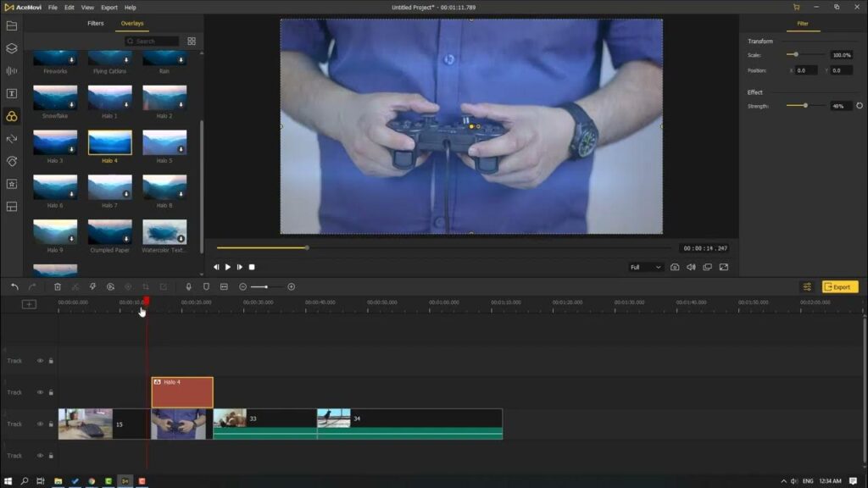Open the timeline settings options icon
Viewport: 868px width, 488px height.
(x=807, y=286)
